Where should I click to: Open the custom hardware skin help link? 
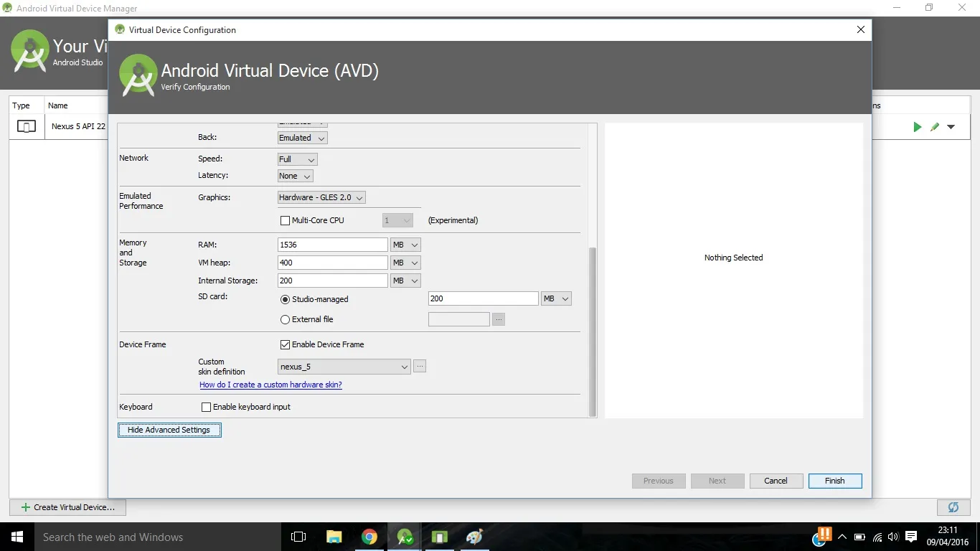270,385
